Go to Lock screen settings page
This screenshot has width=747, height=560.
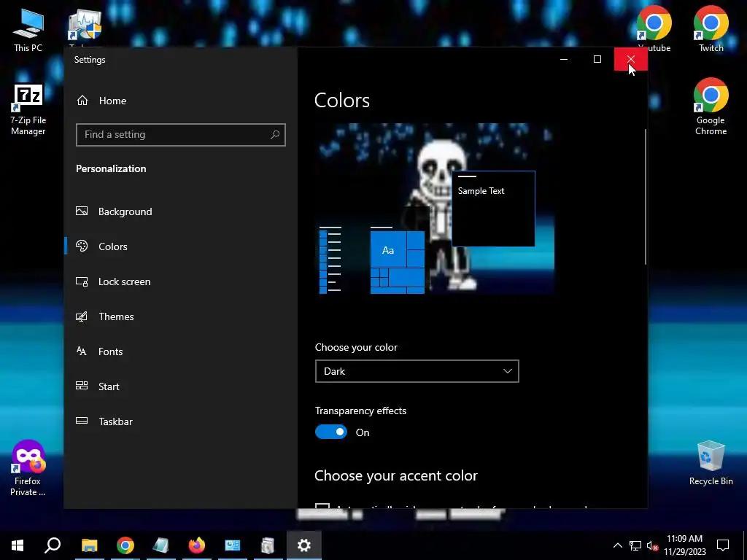pyautogui.click(x=124, y=281)
